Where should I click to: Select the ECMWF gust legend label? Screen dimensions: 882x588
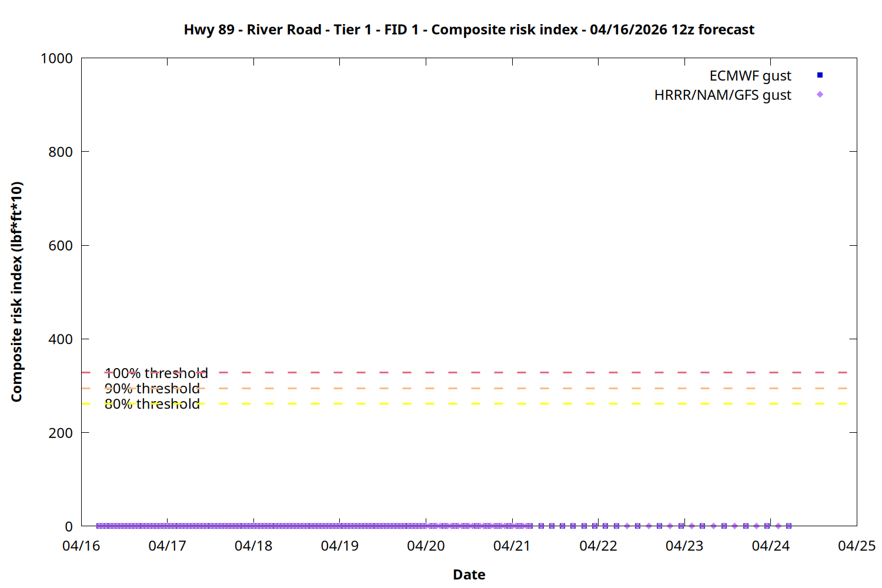750,76
